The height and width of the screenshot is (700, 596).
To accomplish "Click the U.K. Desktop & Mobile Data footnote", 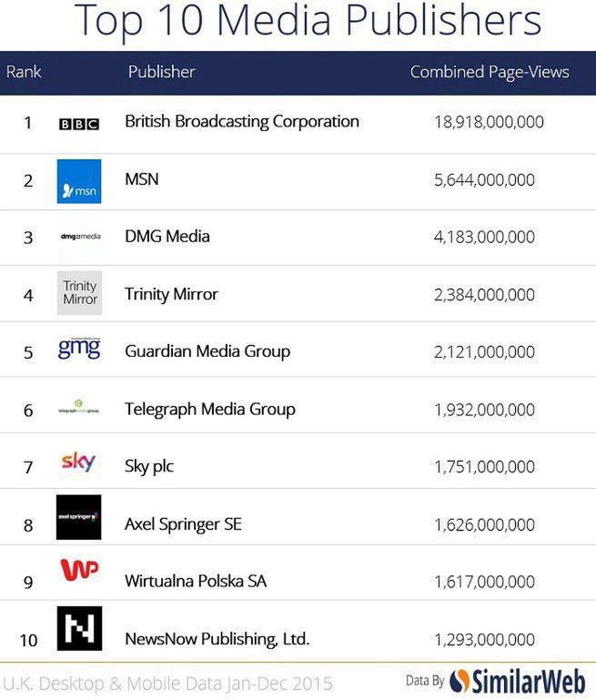I will click(168, 683).
